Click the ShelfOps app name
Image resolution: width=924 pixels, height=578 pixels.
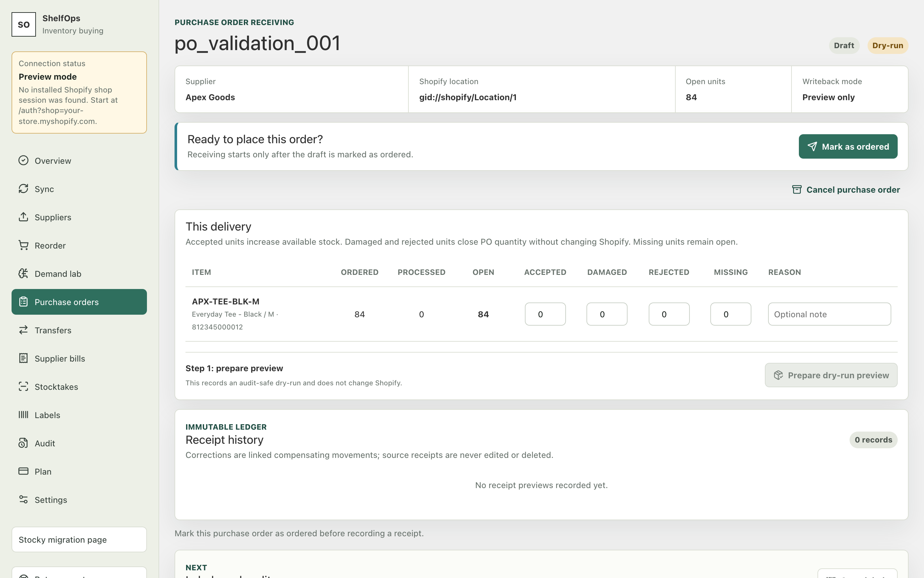(x=61, y=18)
